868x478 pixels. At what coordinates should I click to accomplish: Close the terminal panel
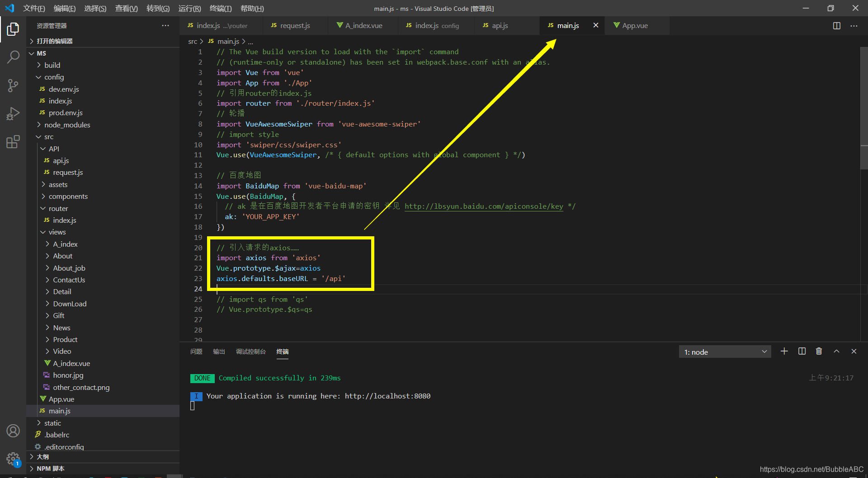pos(854,351)
